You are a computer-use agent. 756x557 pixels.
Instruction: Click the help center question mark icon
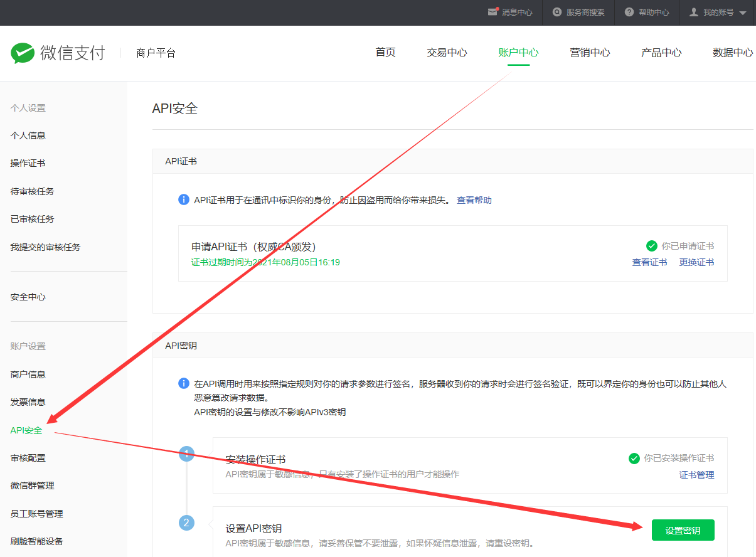pyautogui.click(x=629, y=12)
